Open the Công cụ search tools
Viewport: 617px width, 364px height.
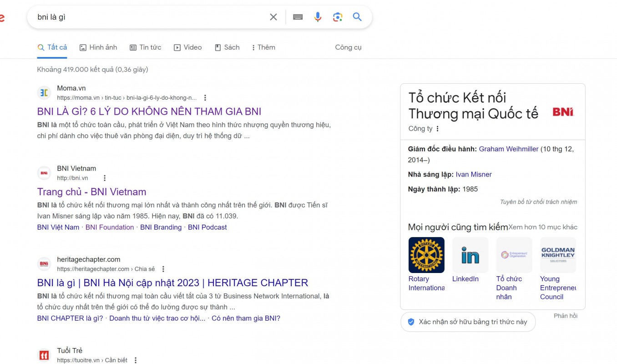click(348, 47)
